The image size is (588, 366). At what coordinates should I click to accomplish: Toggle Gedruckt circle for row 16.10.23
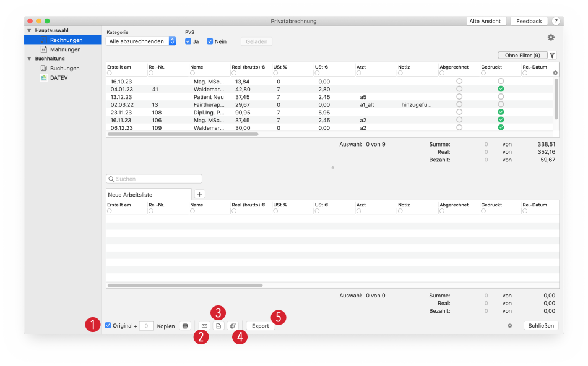click(x=501, y=81)
